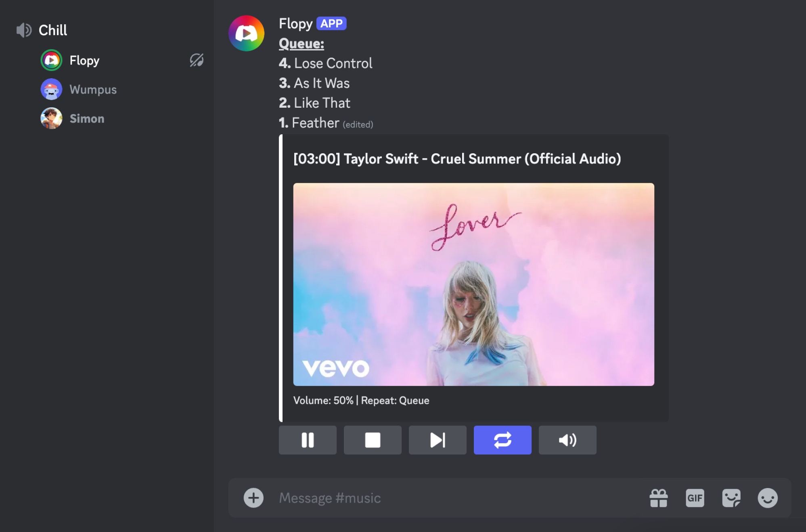
Task: Open the GIF picker
Action: pyautogui.click(x=695, y=498)
